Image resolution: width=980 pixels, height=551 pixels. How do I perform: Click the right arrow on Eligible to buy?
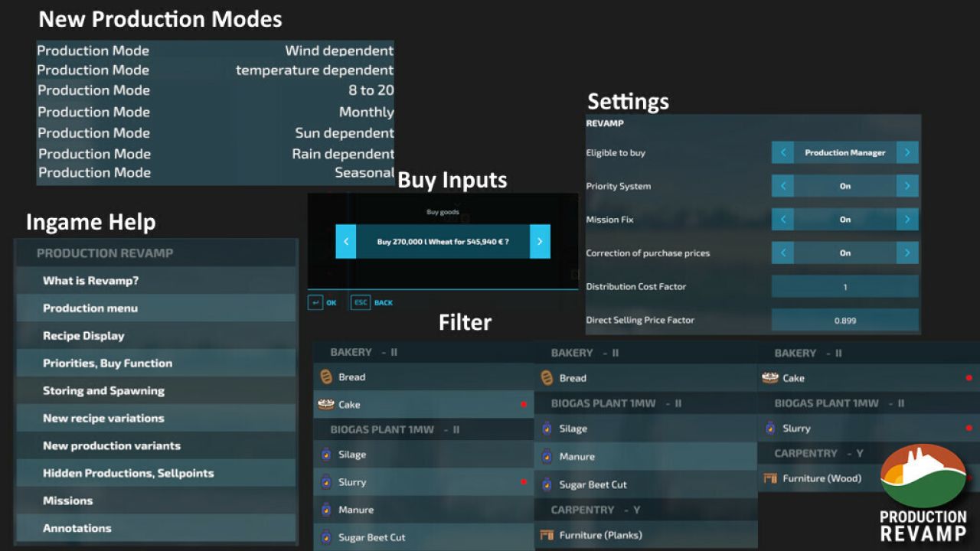pyautogui.click(x=907, y=152)
